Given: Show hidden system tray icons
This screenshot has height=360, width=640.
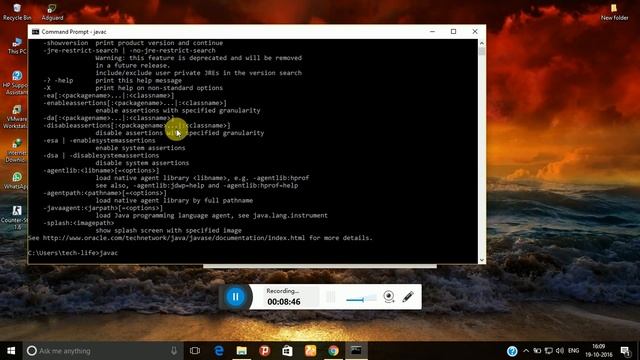Looking at the screenshot, I should 526,351.
